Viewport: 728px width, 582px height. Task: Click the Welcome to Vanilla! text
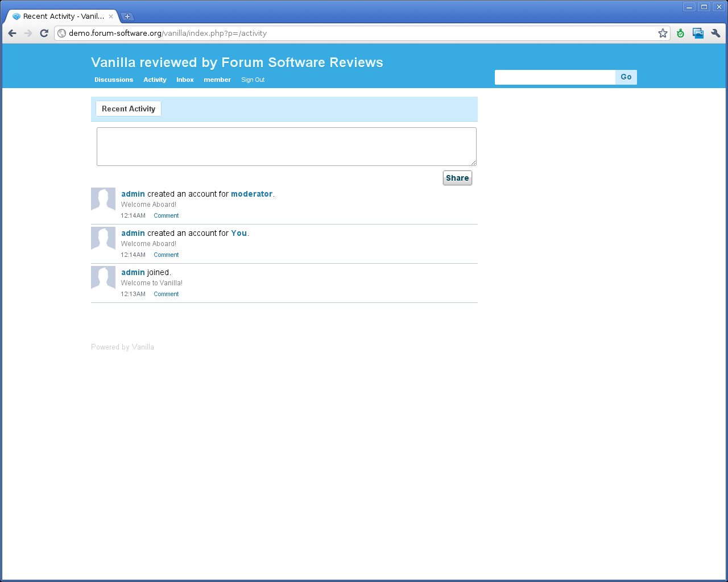tap(152, 283)
